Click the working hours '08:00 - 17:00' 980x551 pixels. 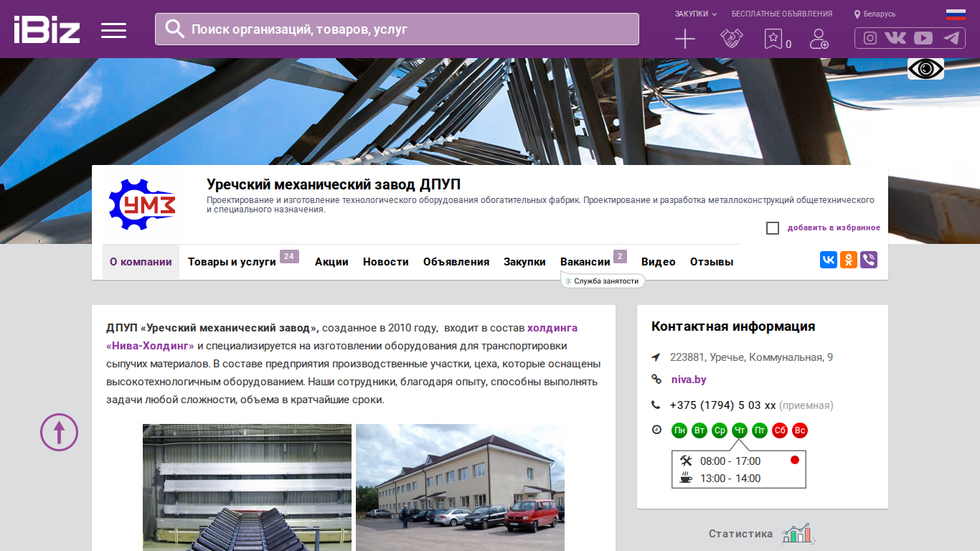click(730, 461)
